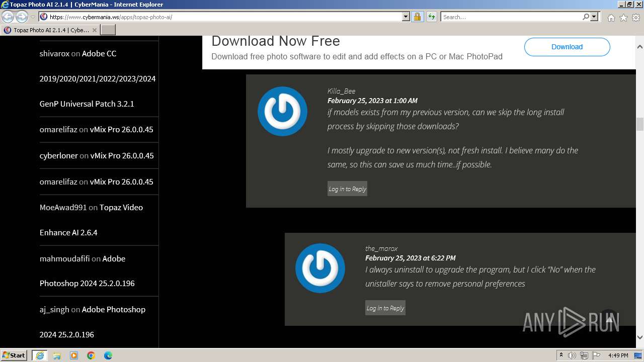Open the Tools gear icon
The height and width of the screenshot is (362, 644).
click(x=636, y=18)
